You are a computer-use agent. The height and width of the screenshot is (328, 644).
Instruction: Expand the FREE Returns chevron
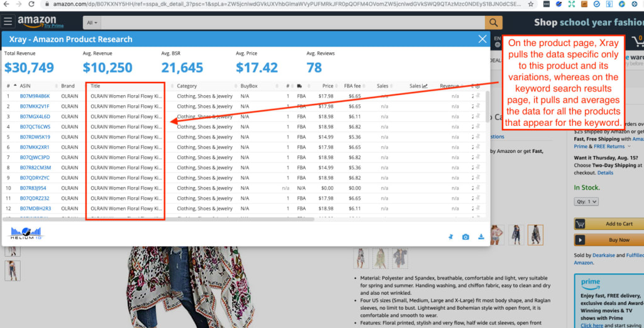point(629,146)
